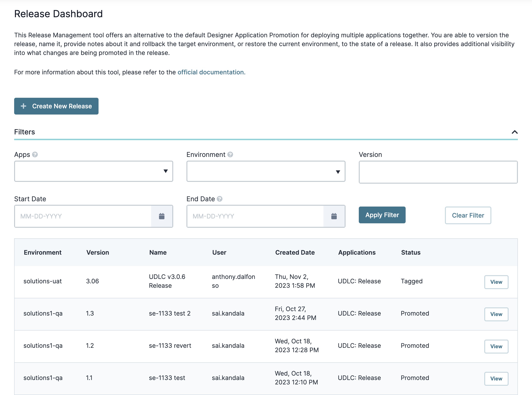Click version 1.3 cell
Viewport: 532px width, 395px height.
(x=90, y=314)
